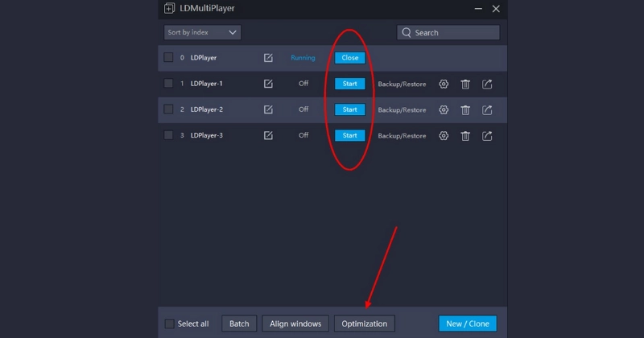Open Backup/Restore for LDPlayer-2
644x338 pixels.
pyautogui.click(x=402, y=109)
